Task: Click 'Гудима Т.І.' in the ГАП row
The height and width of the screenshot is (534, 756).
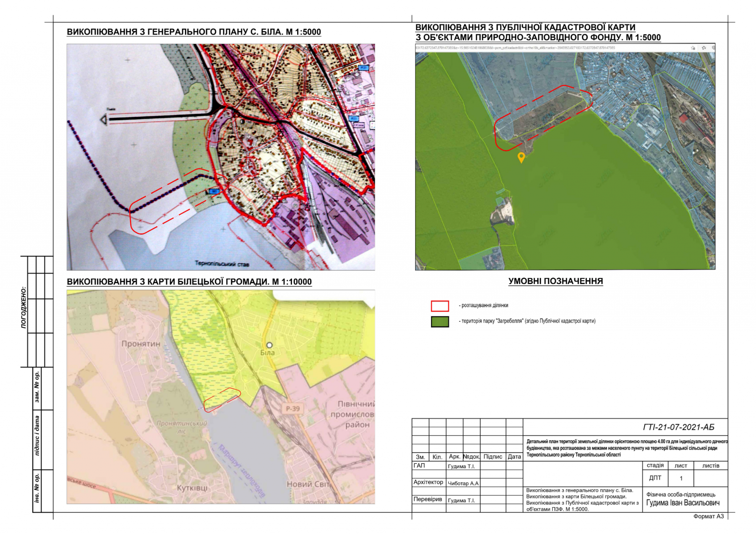Action: point(461,466)
